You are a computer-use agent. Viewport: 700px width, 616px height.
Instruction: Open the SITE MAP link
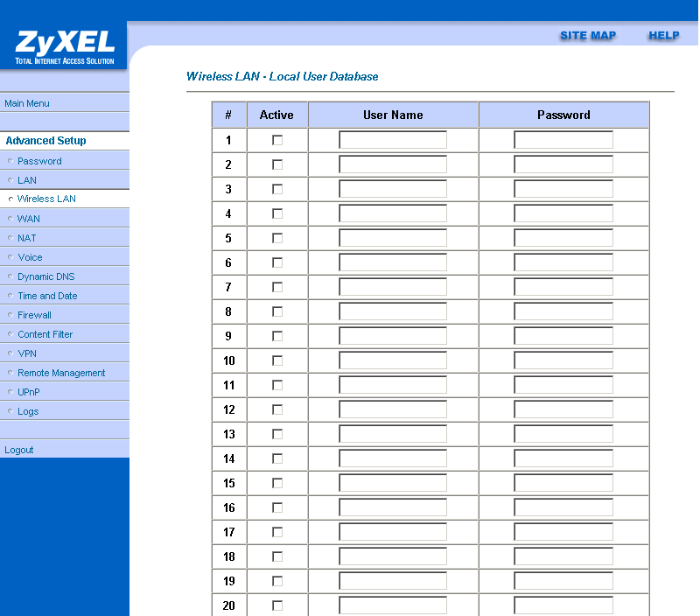pos(588,35)
